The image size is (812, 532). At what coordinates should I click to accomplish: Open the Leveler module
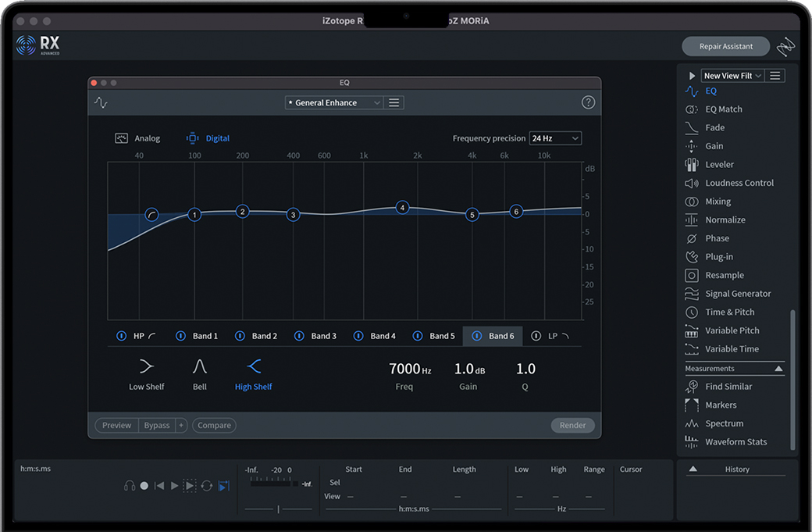(x=719, y=164)
